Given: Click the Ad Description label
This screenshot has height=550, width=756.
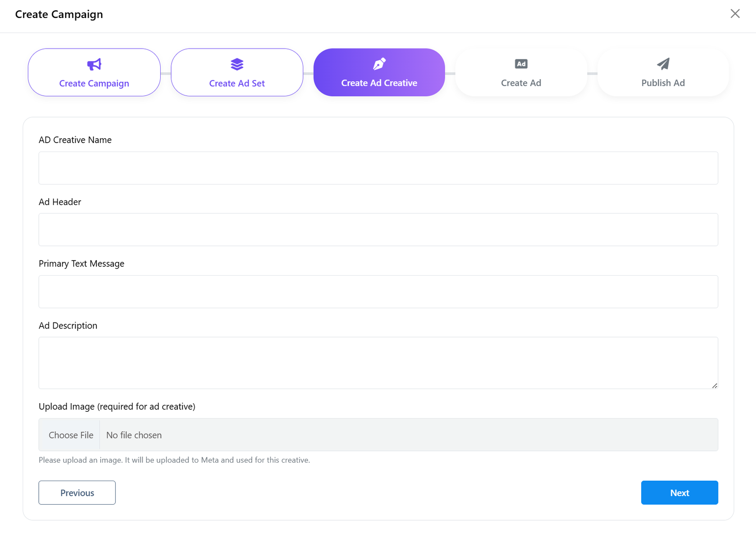Looking at the screenshot, I should (x=68, y=326).
